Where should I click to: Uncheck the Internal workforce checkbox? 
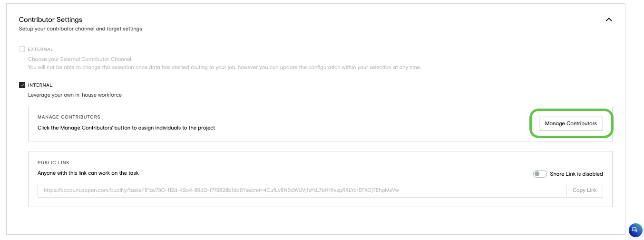pos(21,85)
